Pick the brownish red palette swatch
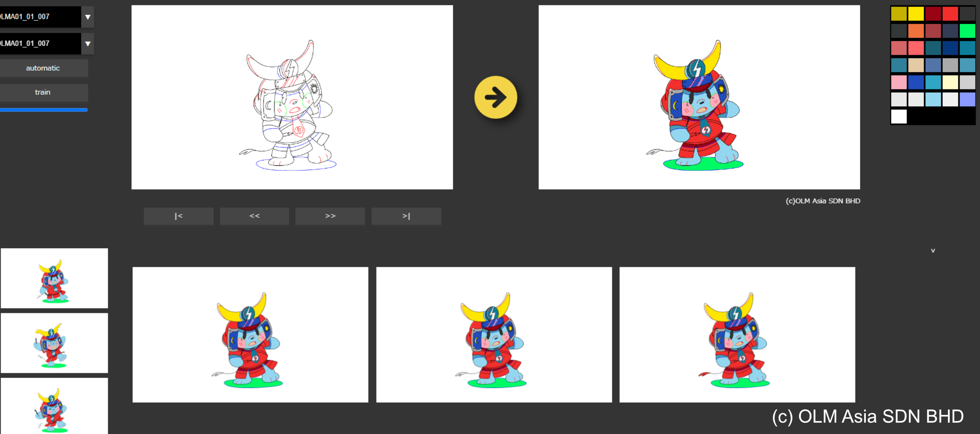 coord(933,31)
